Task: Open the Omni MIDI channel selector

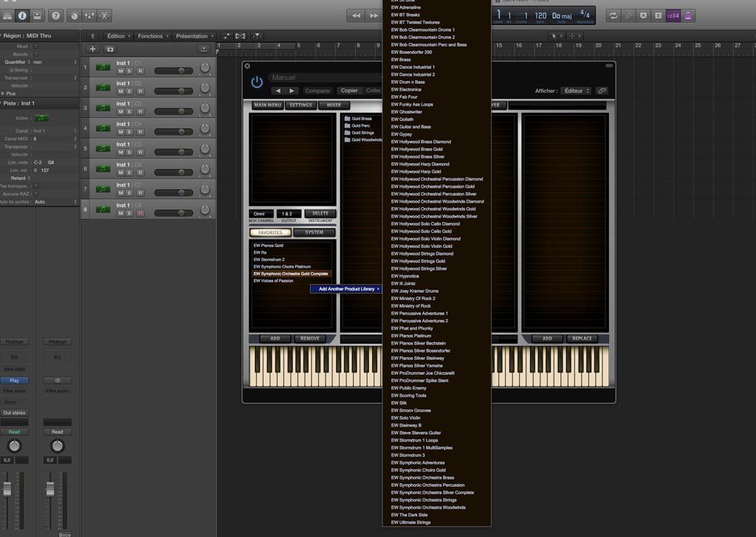Action: pos(261,213)
